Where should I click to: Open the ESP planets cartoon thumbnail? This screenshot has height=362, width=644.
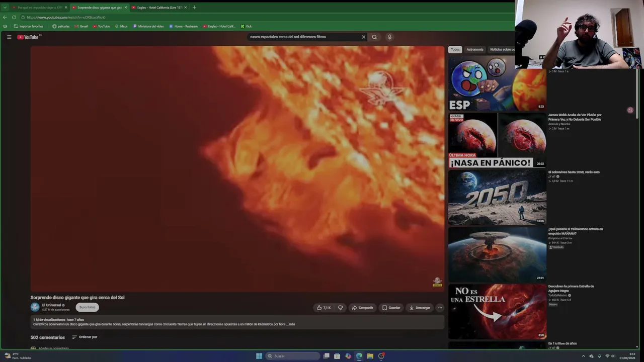pyautogui.click(x=497, y=82)
